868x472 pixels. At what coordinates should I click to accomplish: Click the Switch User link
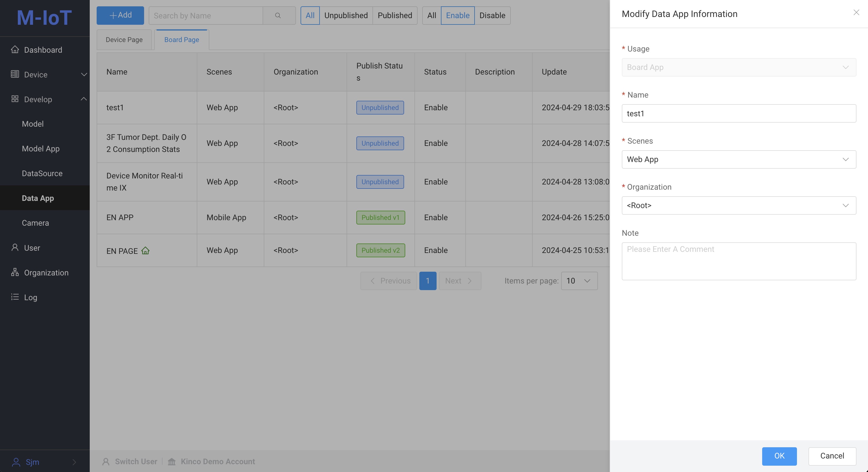(136, 462)
